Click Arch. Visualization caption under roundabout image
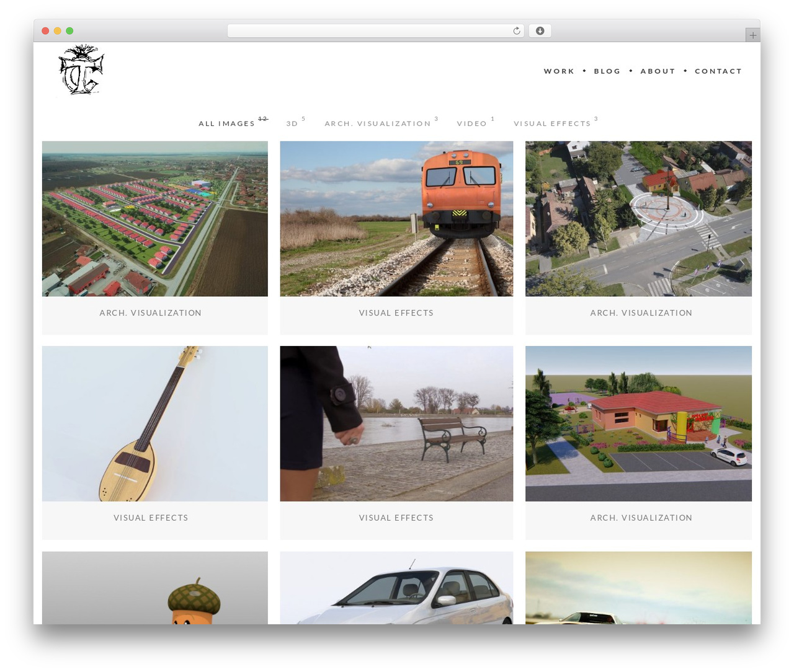The height and width of the screenshot is (672, 794). click(x=641, y=313)
